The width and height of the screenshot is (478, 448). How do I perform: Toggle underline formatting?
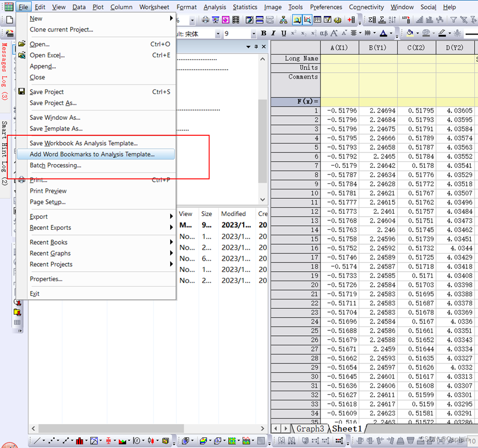(283, 33)
